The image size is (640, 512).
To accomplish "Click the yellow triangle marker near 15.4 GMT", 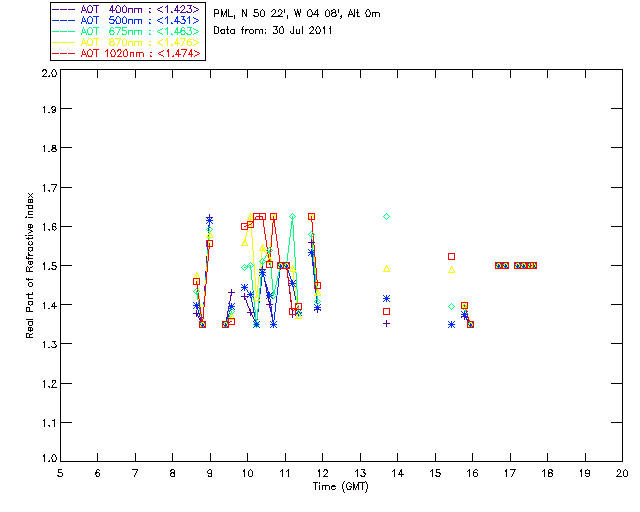I will click(x=451, y=270).
